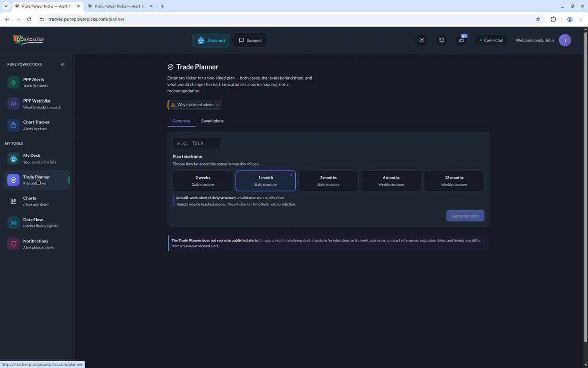Open the Support button
The height and width of the screenshot is (368, 588).
[250, 40]
